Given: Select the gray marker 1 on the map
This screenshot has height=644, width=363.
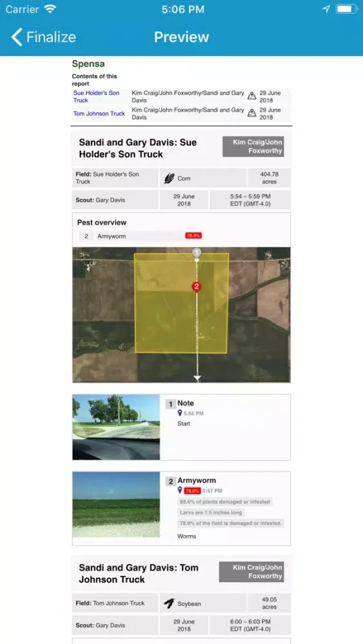Looking at the screenshot, I should point(197,253).
